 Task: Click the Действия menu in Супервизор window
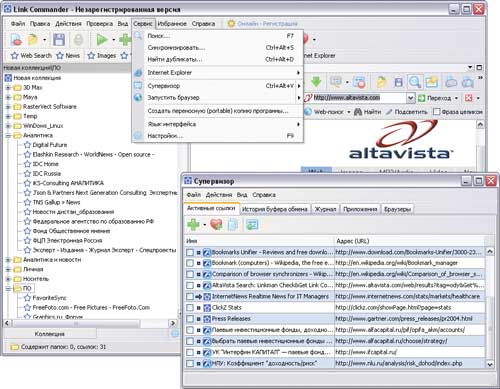219,195
